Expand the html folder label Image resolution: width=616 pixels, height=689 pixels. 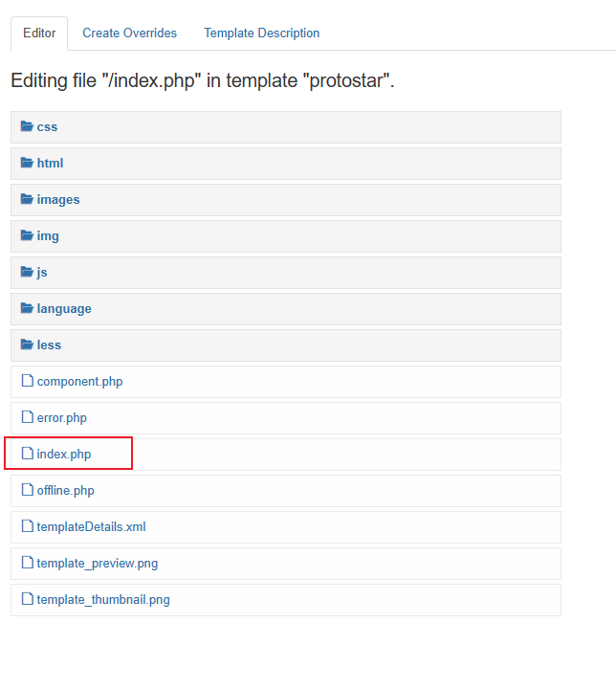coord(50,164)
